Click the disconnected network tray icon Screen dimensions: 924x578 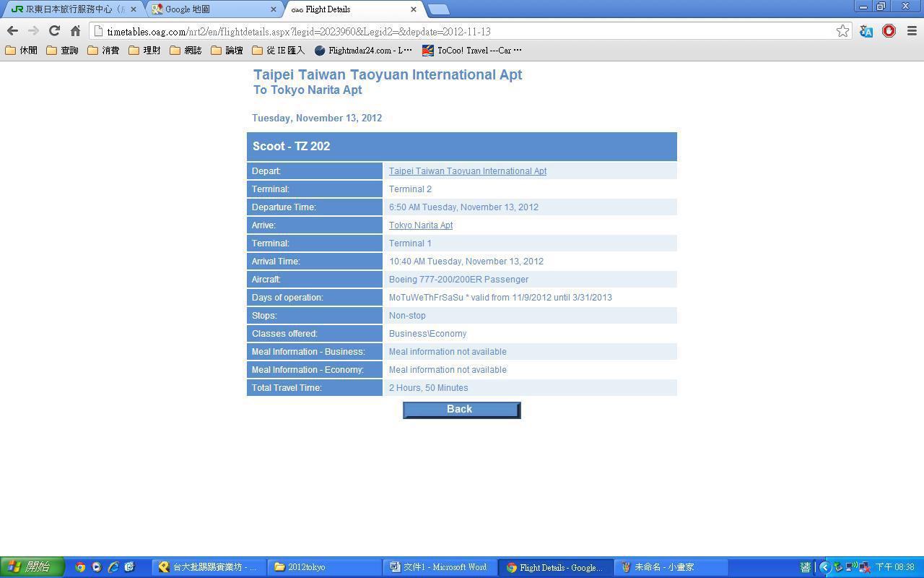click(864, 567)
